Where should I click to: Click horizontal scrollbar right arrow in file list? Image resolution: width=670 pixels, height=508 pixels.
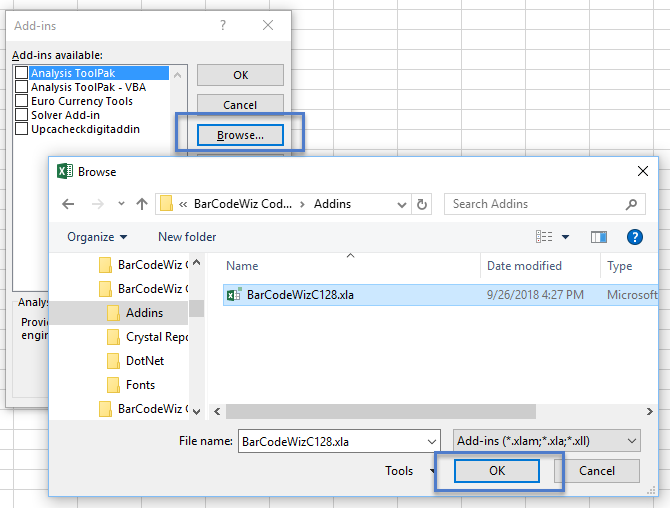(x=649, y=412)
